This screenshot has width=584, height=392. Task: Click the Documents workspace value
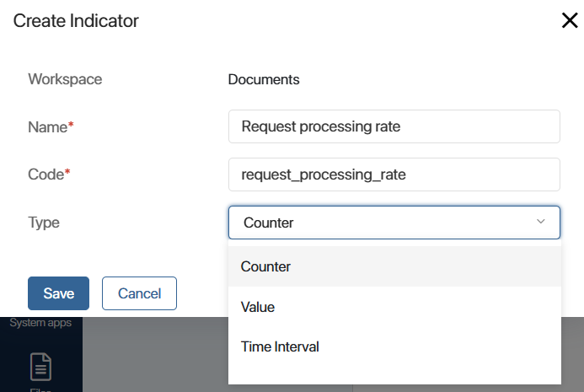264,79
